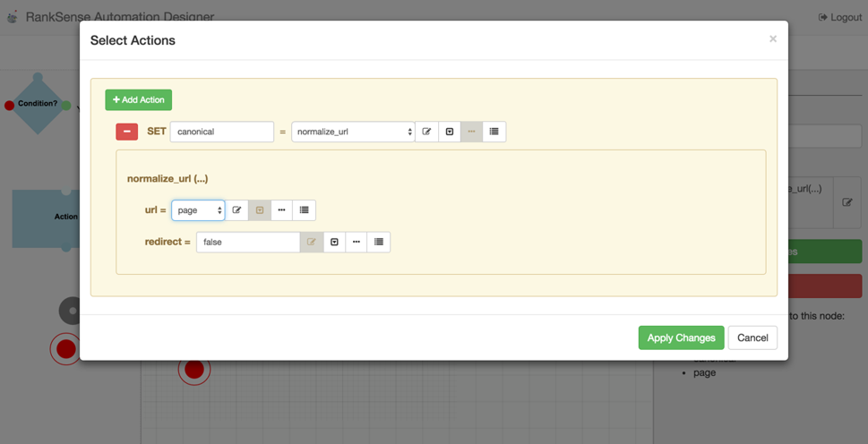The image size is (868, 444).
Task: Click the Select Actions dialog title
Action: click(133, 40)
